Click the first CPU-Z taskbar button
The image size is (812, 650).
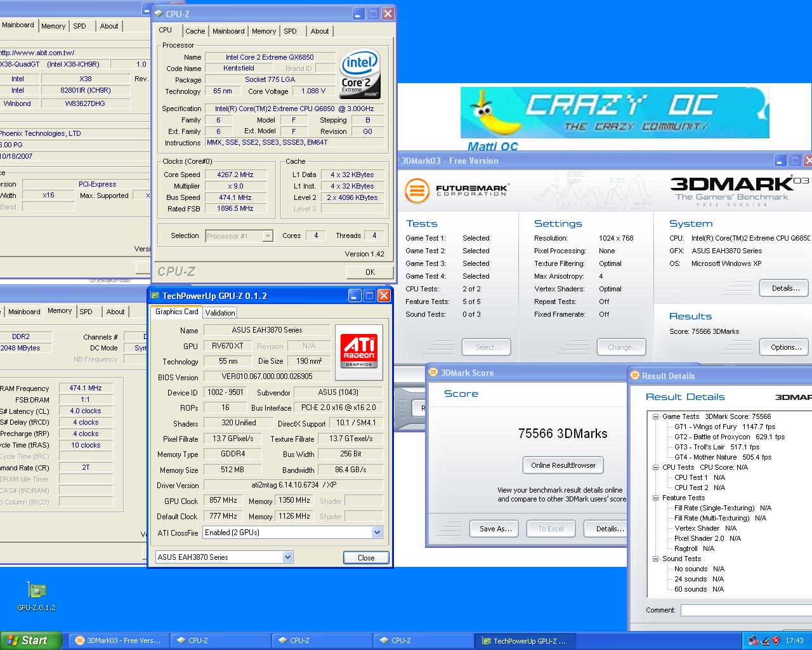(x=220, y=640)
